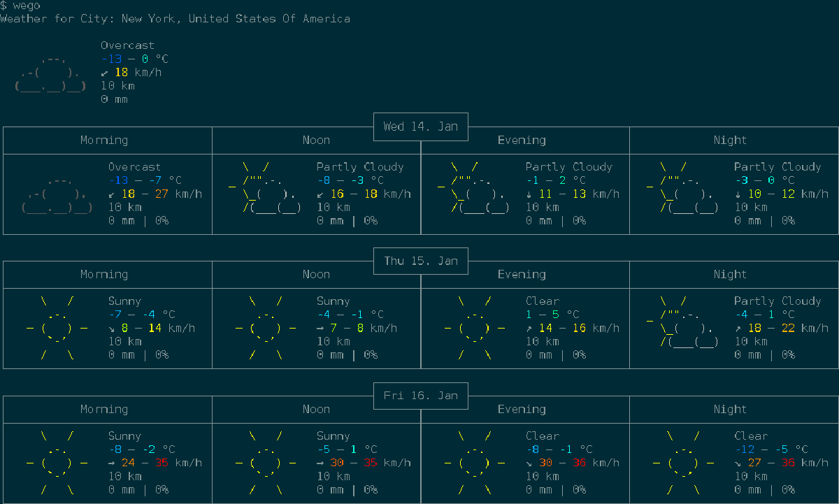Click the 'Weather for City: New York' line
Screen dimensions: 839x504
[x=175, y=19]
